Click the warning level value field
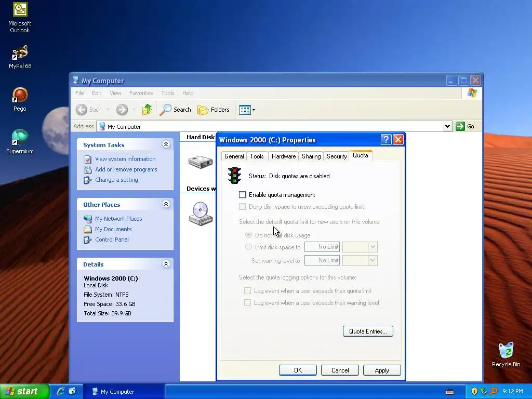The image size is (532, 399). coord(322,260)
